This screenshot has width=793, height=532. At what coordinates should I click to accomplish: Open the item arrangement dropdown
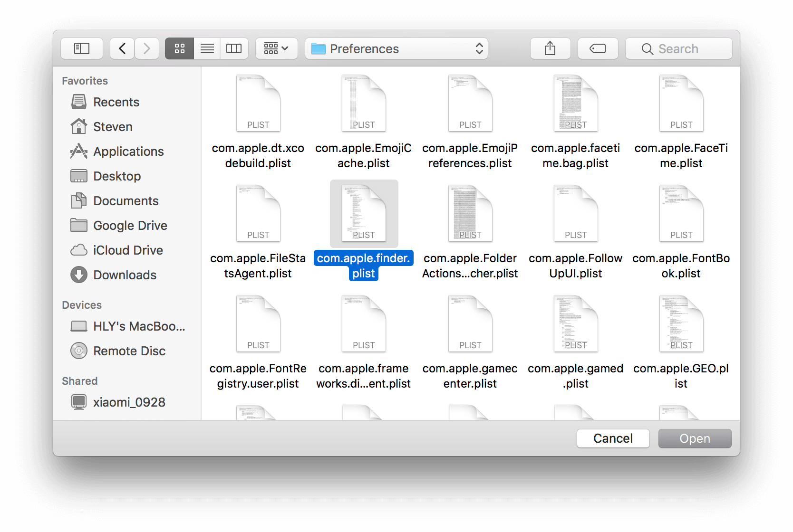[x=276, y=48]
